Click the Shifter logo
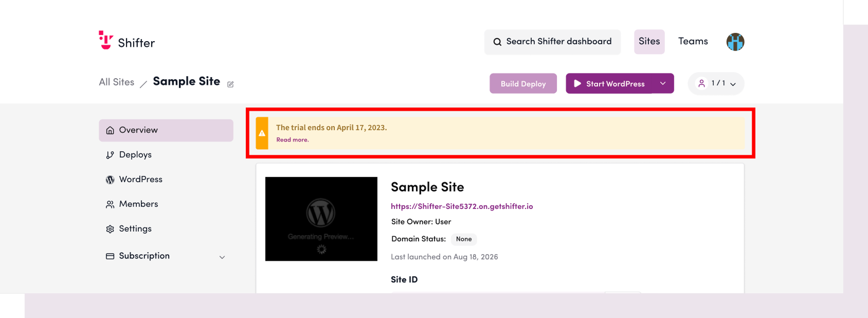Screen dimensions: 868x318 tap(126, 41)
